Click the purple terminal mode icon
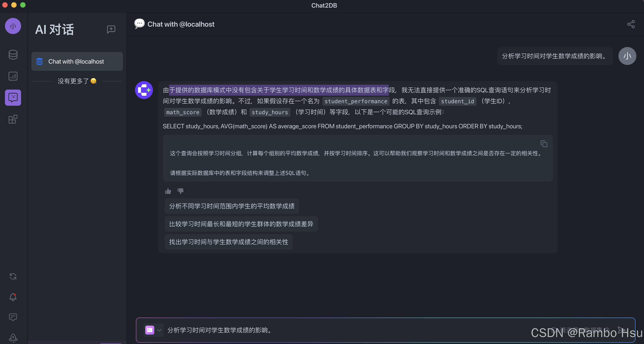The height and width of the screenshot is (344, 644). click(150, 330)
